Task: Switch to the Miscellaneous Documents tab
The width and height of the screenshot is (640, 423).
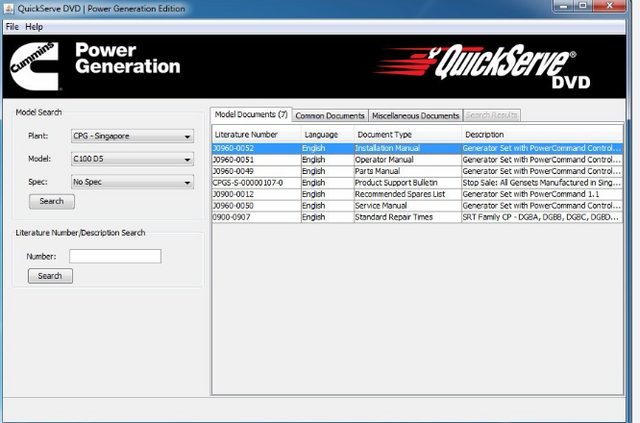Action: (416, 116)
